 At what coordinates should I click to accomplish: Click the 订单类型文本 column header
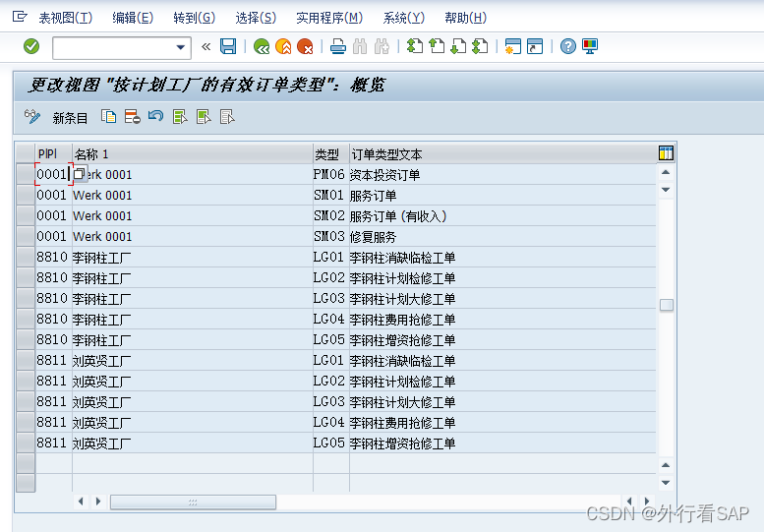tap(502, 154)
